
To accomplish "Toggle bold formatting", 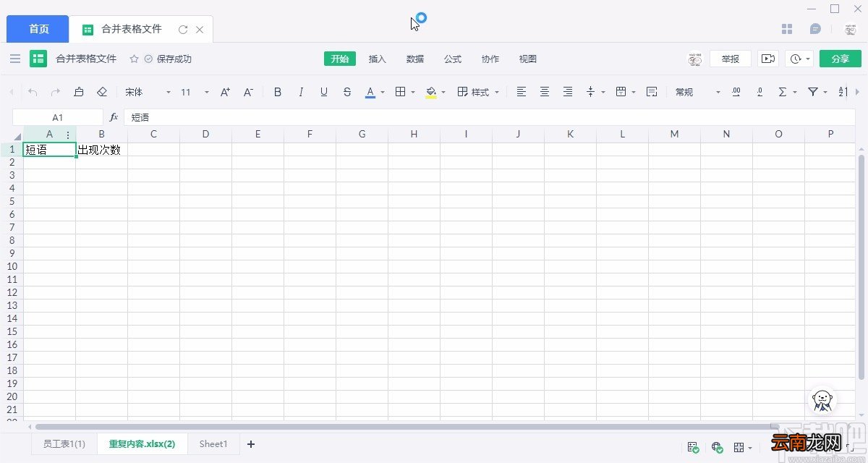I will [x=278, y=92].
